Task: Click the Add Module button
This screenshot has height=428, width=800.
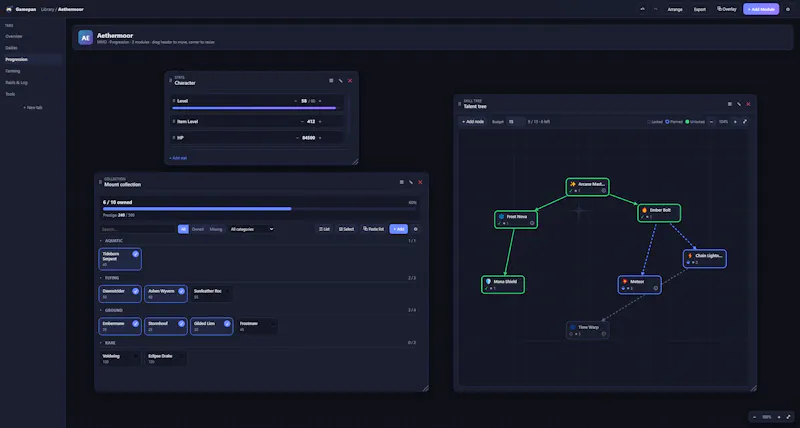Action: [x=761, y=9]
